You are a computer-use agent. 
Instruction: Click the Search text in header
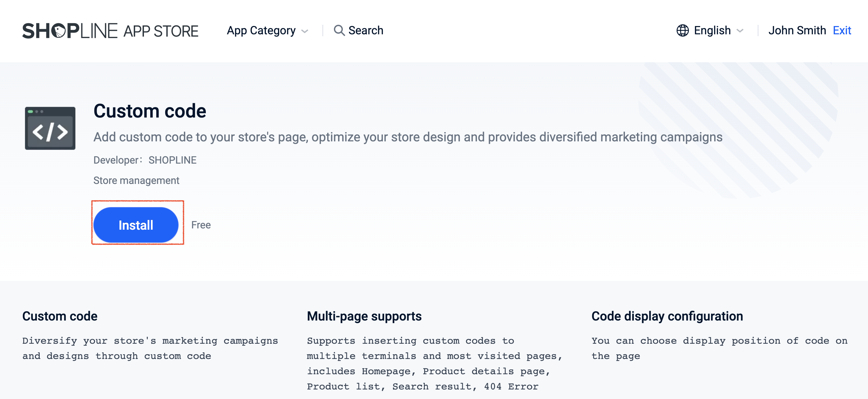click(x=366, y=30)
